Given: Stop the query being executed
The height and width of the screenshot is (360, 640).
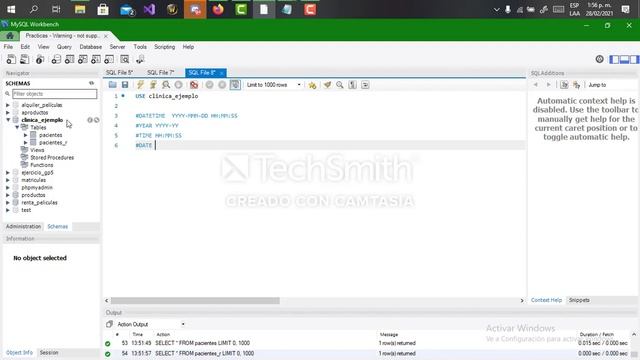Looking at the screenshot, I should 178,85.
